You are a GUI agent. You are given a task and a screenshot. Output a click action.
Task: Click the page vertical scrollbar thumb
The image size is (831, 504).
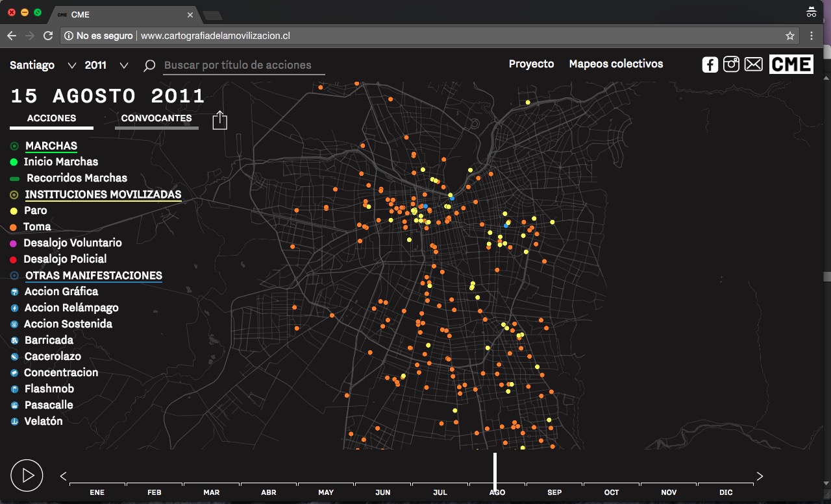pos(826,276)
